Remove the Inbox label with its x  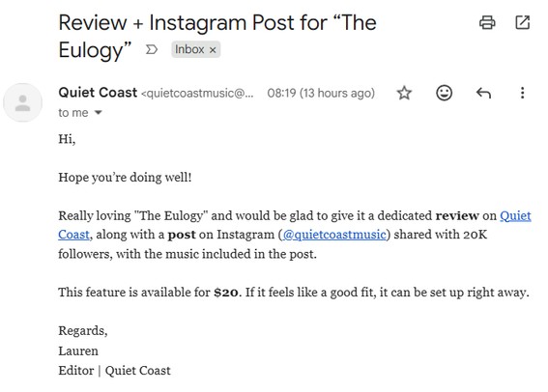[213, 50]
